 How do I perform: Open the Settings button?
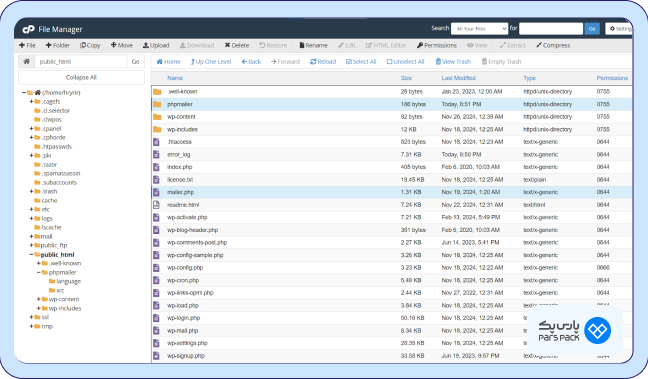pyautogui.click(x=618, y=29)
